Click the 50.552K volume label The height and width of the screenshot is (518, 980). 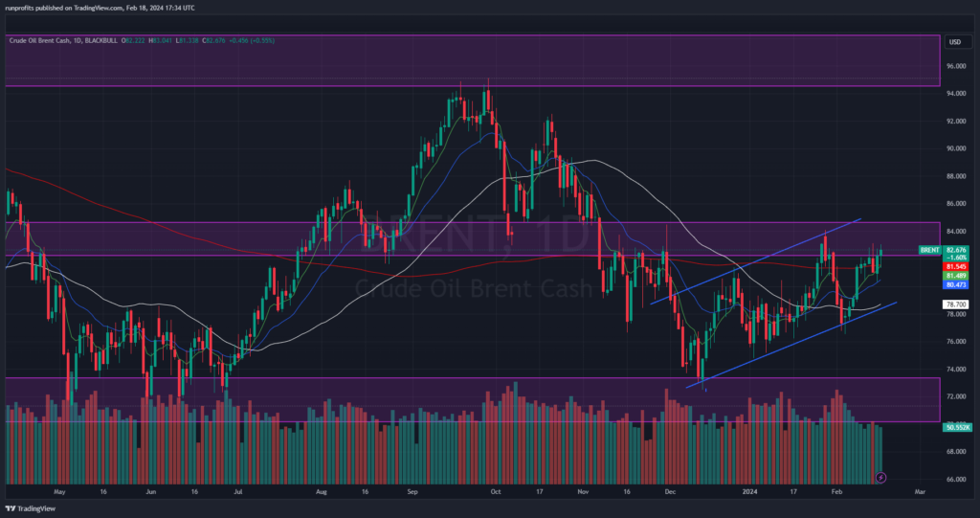[x=954, y=427]
